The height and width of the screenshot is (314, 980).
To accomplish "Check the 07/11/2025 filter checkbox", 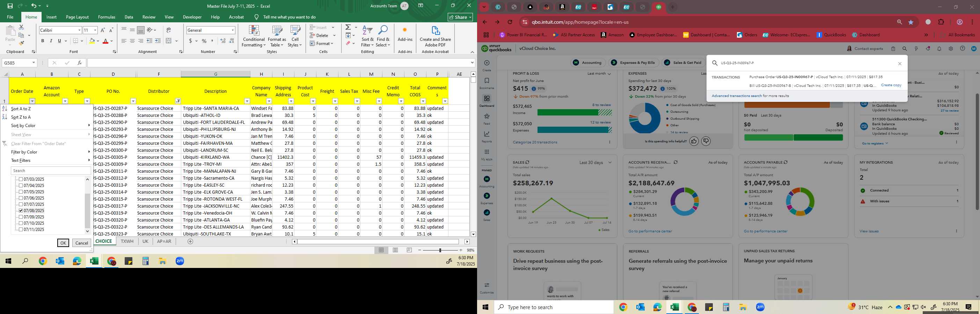I will pos(21,229).
